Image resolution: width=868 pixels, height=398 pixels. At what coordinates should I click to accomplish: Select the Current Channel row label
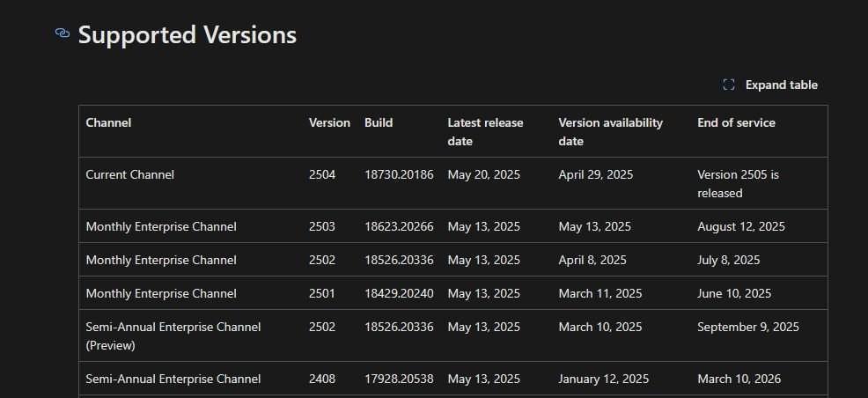[x=130, y=174]
